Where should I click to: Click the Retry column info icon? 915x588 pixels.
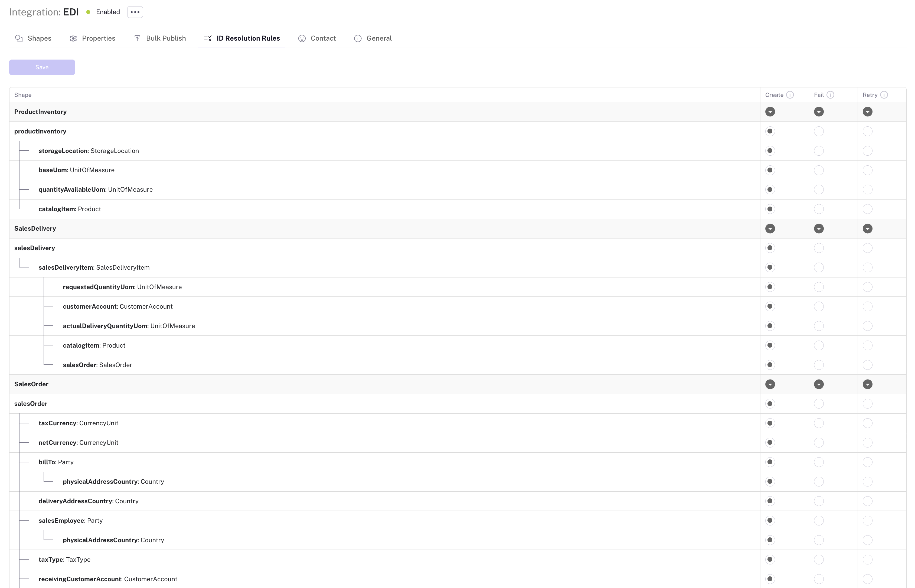tap(884, 95)
